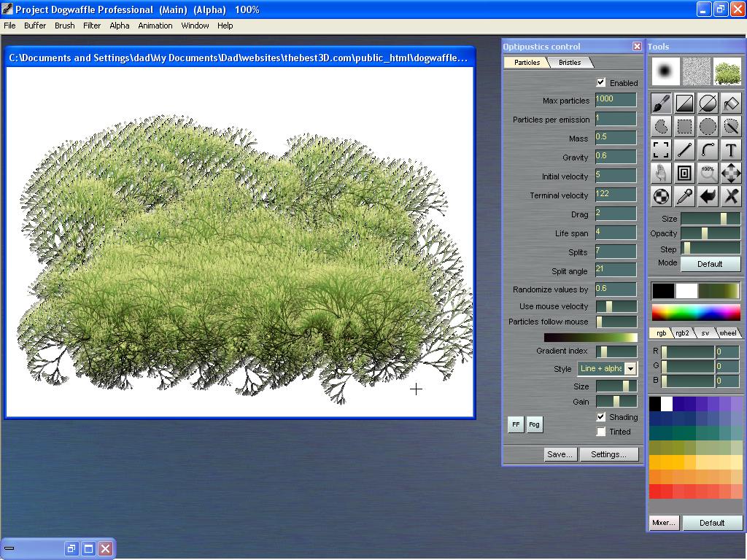The height and width of the screenshot is (560, 747).
Task: Open the Filter menu
Action: tap(92, 26)
